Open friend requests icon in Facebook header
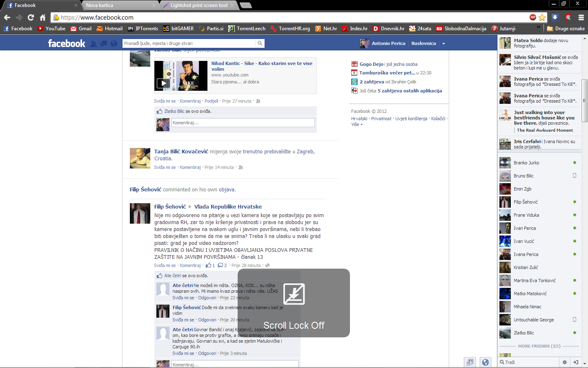The image size is (588, 368). coord(94,44)
